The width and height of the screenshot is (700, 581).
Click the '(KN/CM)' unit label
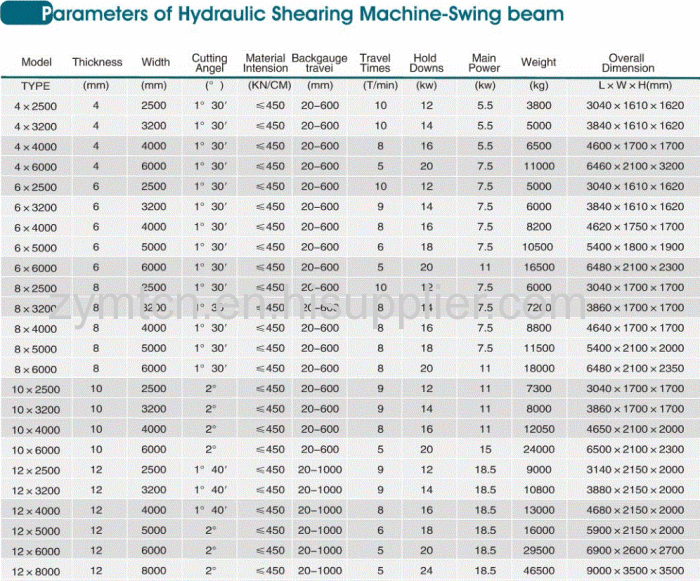(270, 85)
